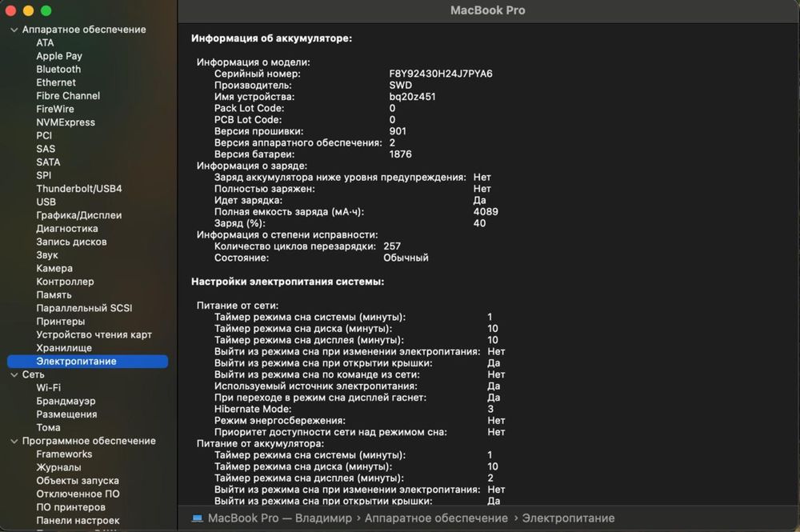Click the cycle count value 257
This screenshot has height=532, width=800.
392,246
